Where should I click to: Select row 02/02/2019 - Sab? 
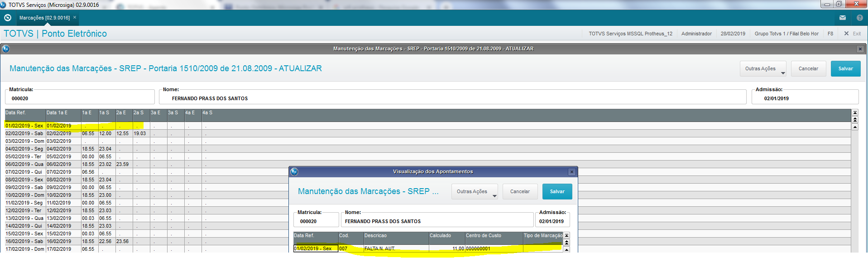tap(428, 133)
